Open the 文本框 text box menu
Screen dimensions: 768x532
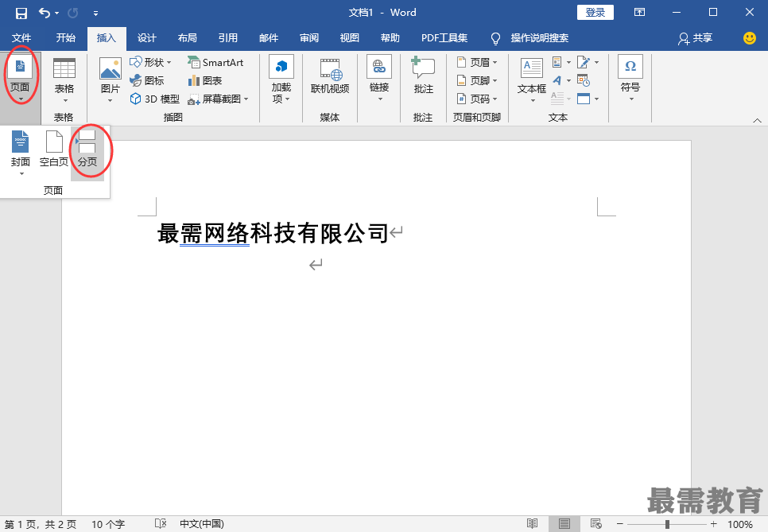[532, 80]
